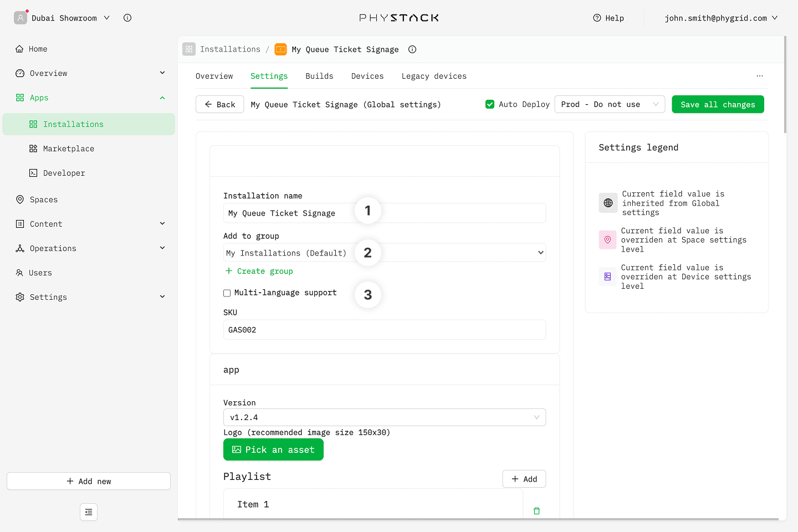798x532 pixels.
Task: Click the SKU input field
Action: coord(384,330)
